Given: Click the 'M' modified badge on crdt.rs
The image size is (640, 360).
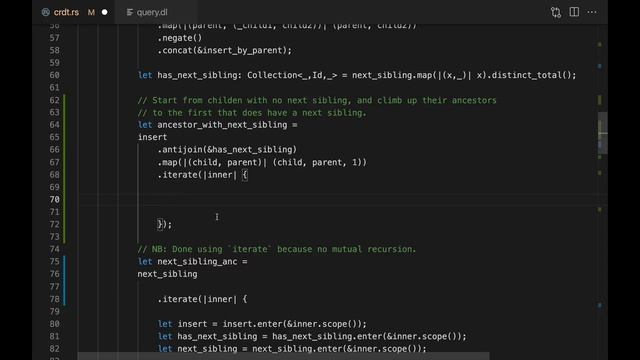Looking at the screenshot, I should point(91,12).
